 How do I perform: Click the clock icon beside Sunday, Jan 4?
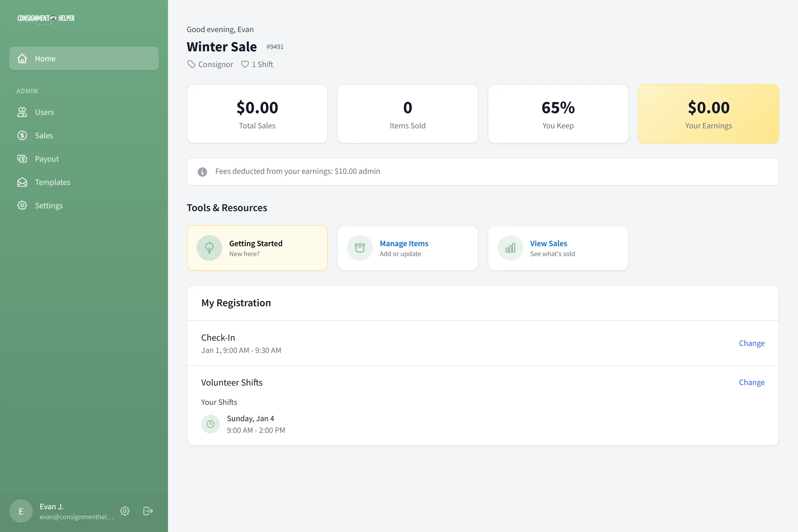210,424
